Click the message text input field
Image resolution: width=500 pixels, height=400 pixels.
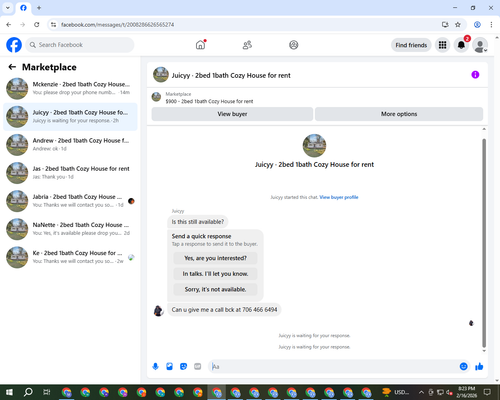(x=333, y=367)
